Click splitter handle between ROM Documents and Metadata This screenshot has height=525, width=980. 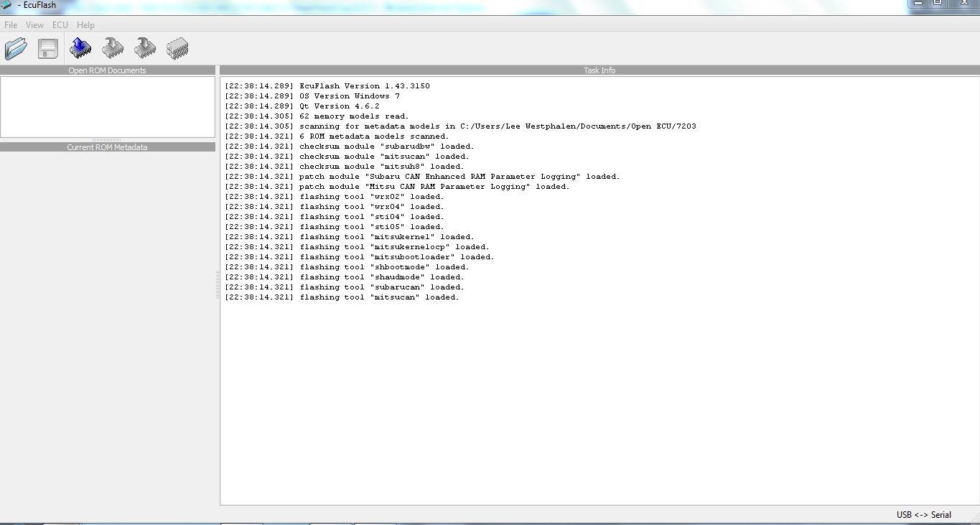108,140
